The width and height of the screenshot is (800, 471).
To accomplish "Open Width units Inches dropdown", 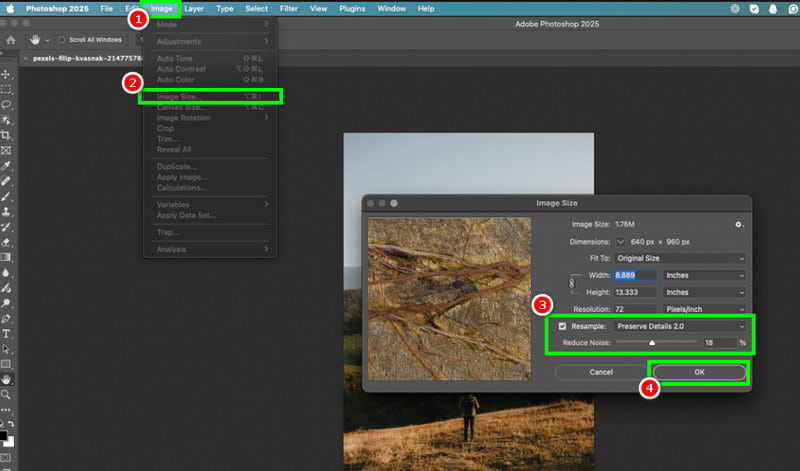I will coord(705,275).
